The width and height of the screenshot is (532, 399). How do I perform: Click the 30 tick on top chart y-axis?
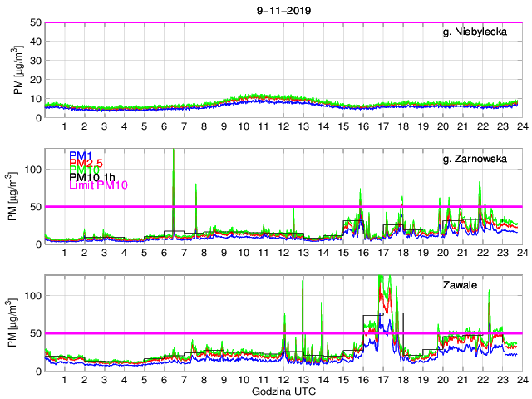tap(37, 61)
